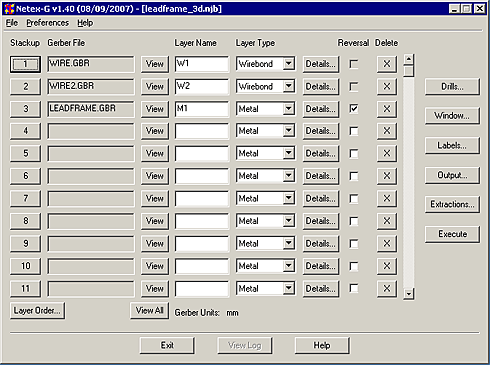Viewport: 490px width, 365px height.
Task: Click the Labels... button
Action: [452, 145]
